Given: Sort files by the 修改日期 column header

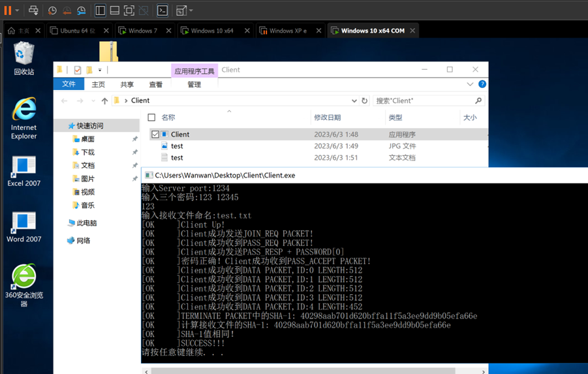Looking at the screenshot, I should tap(328, 117).
